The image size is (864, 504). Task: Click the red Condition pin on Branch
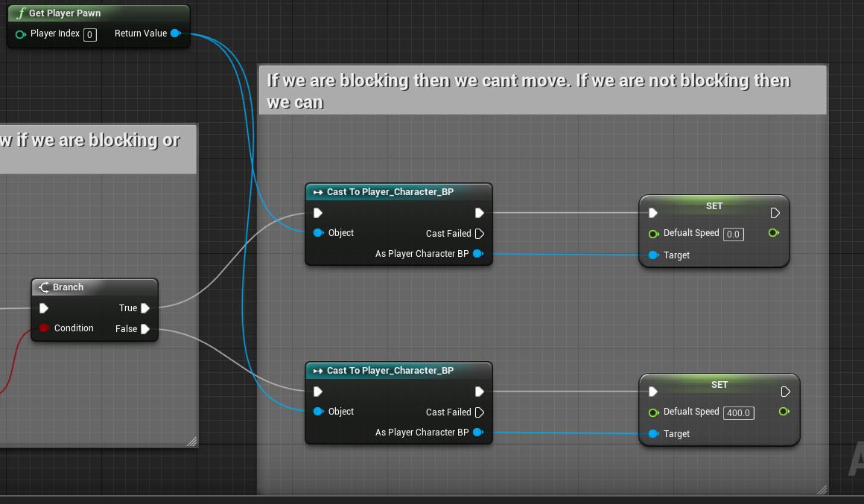[44, 328]
